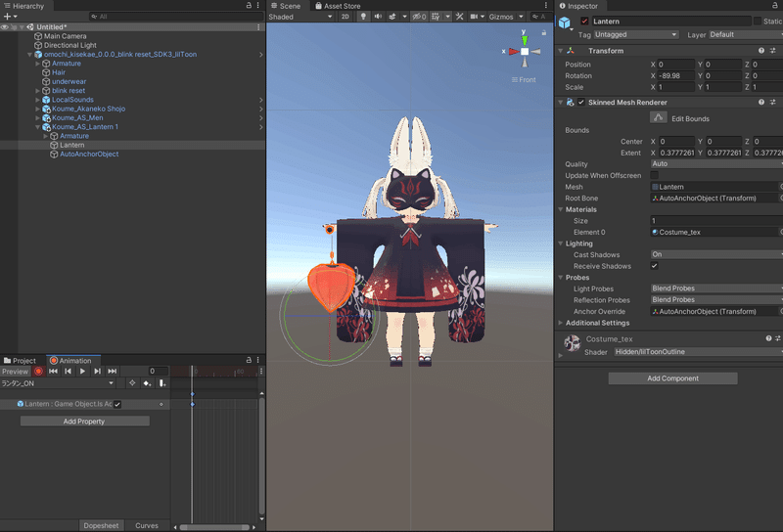Open Lantern object type icon picker
The width and height of the screenshot is (783, 532).
point(565,22)
